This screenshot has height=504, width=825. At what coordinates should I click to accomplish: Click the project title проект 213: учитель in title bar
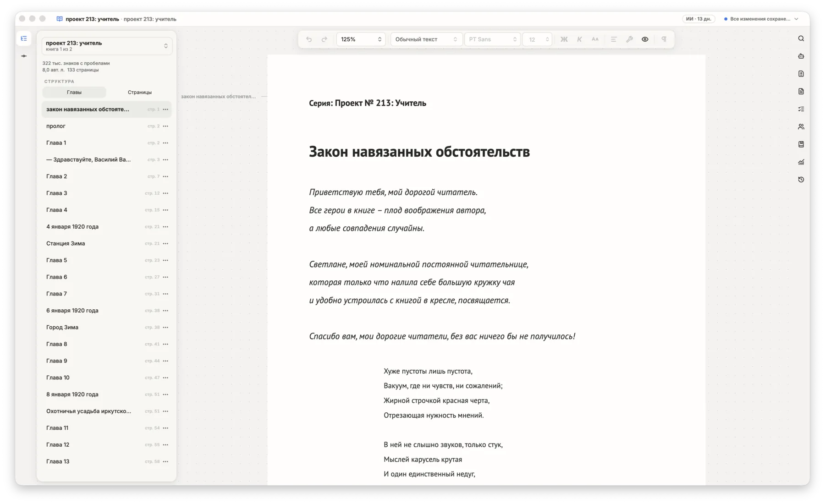pos(92,19)
